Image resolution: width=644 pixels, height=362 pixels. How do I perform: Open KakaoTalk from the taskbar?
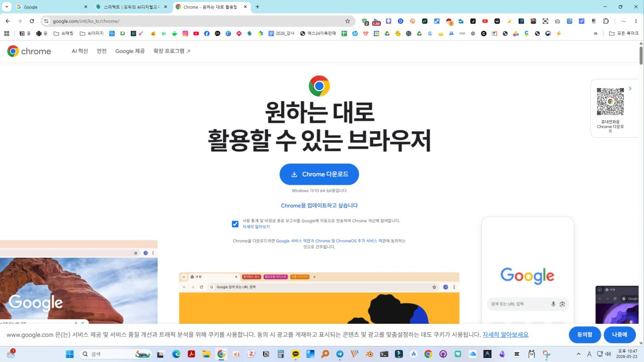(x=295, y=354)
